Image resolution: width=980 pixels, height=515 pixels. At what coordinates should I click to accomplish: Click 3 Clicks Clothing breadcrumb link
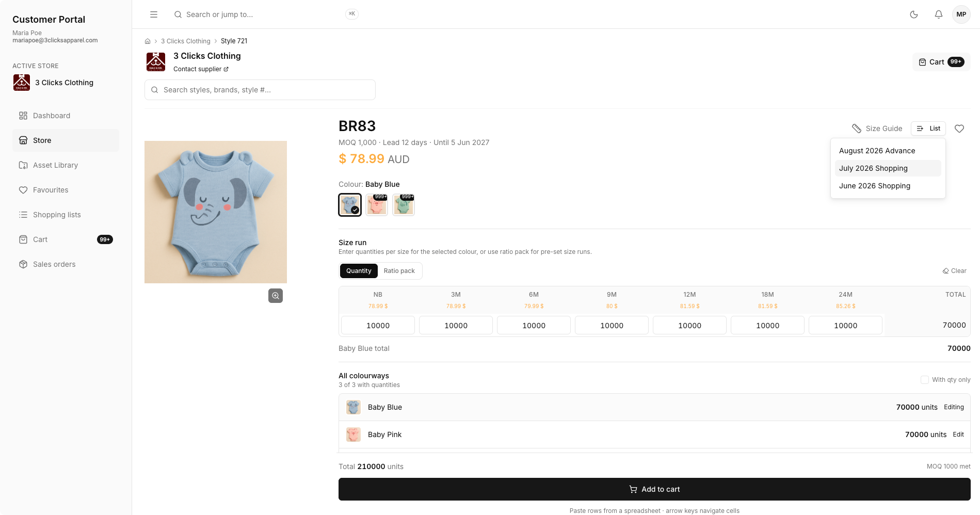(x=186, y=41)
